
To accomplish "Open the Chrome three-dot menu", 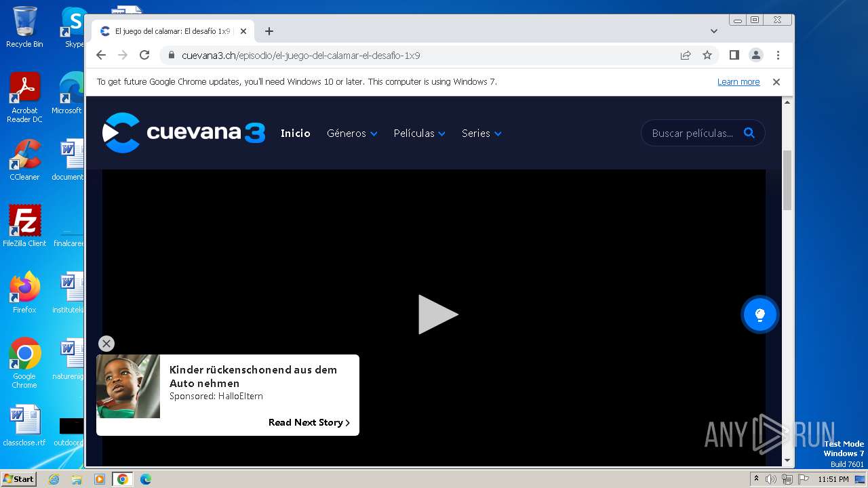I will coord(778,55).
